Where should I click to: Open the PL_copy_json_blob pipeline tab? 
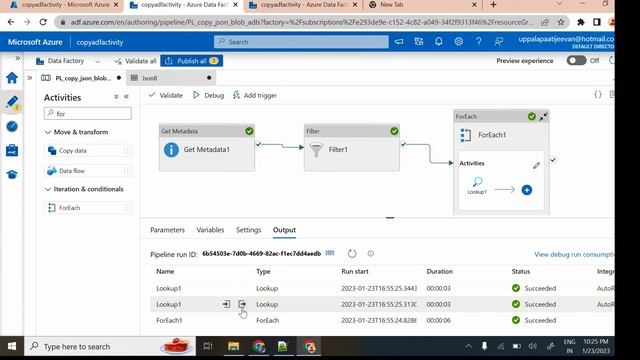point(82,78)
